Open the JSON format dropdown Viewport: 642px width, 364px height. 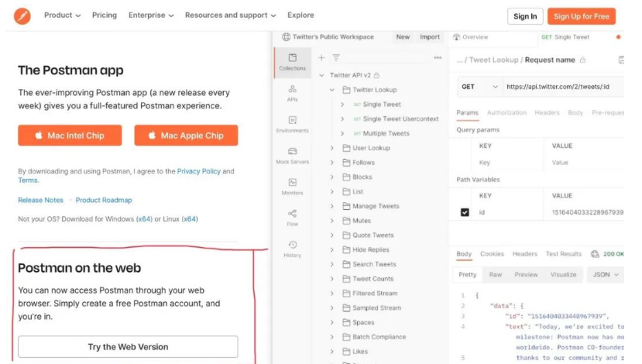[x=606, y=274]
